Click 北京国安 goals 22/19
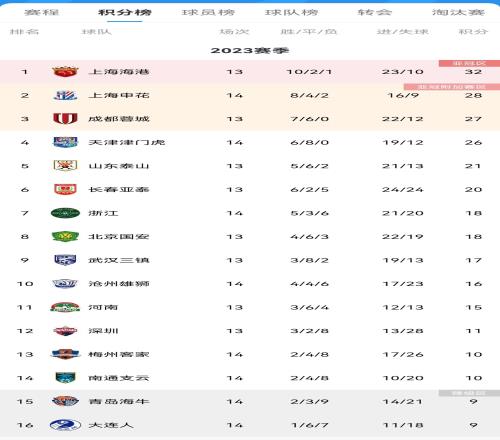 403,237
